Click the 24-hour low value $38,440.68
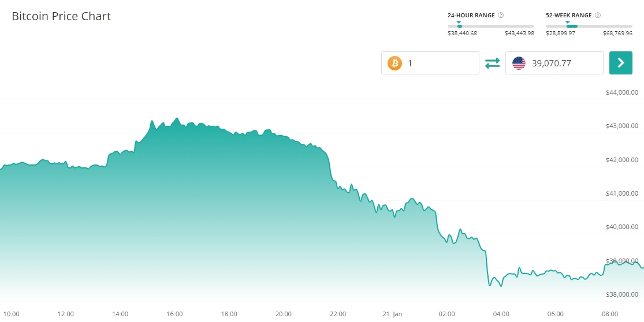Screen dimensions: 644x322 462,33
